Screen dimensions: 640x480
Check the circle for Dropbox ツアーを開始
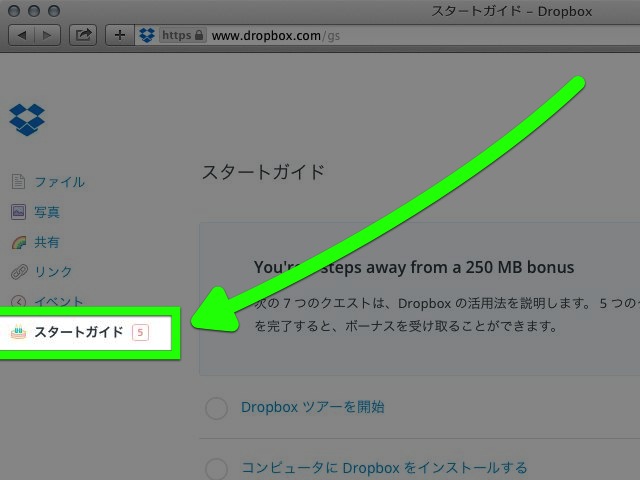click(x=216, y=408)
